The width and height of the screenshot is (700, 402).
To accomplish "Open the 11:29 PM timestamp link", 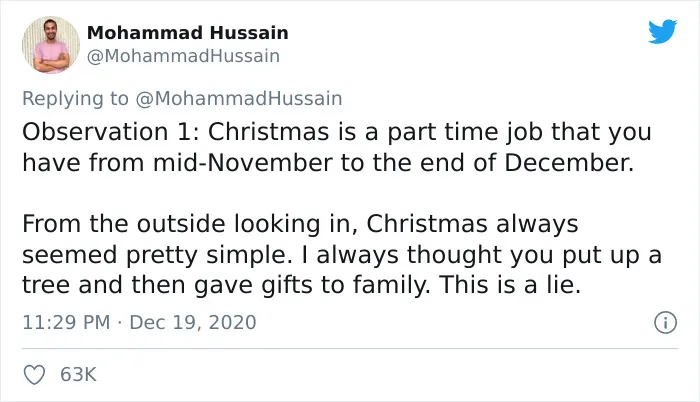I will [66, 322].
